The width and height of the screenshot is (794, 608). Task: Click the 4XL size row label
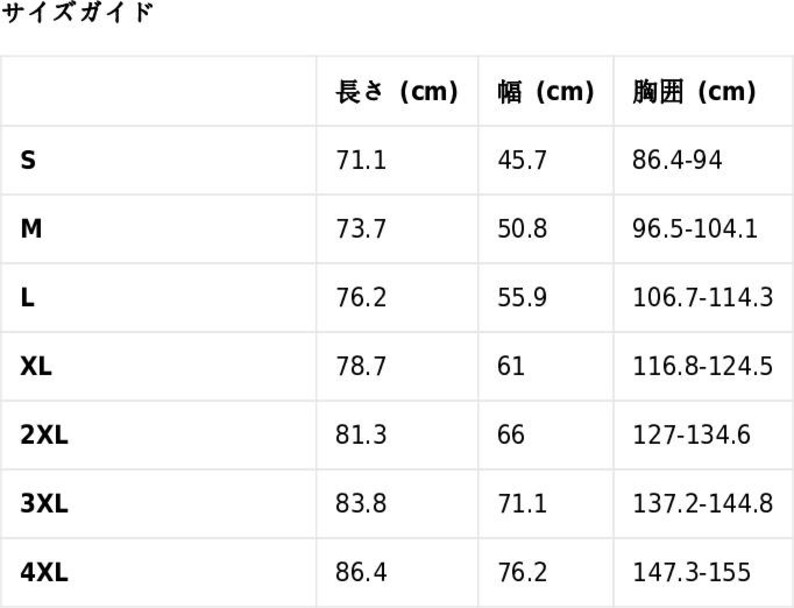tap(44, 573)
